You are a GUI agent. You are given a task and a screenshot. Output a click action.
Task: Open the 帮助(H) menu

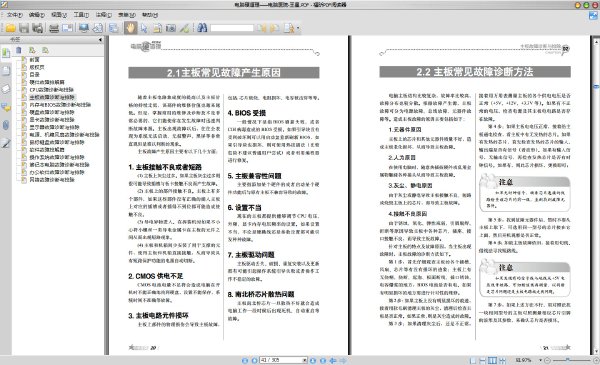click(150, 15)
